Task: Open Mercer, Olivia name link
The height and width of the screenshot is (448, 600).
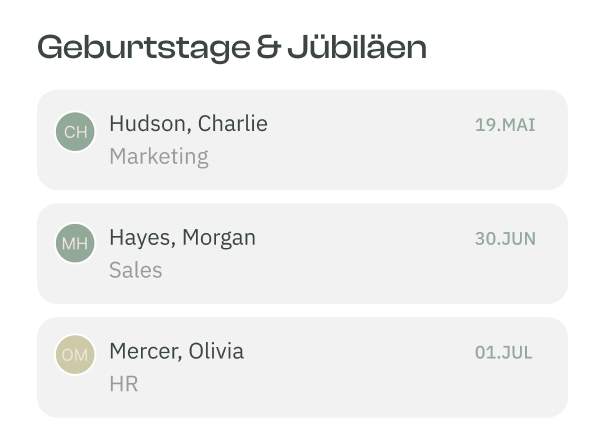Action: pos(176,351)
